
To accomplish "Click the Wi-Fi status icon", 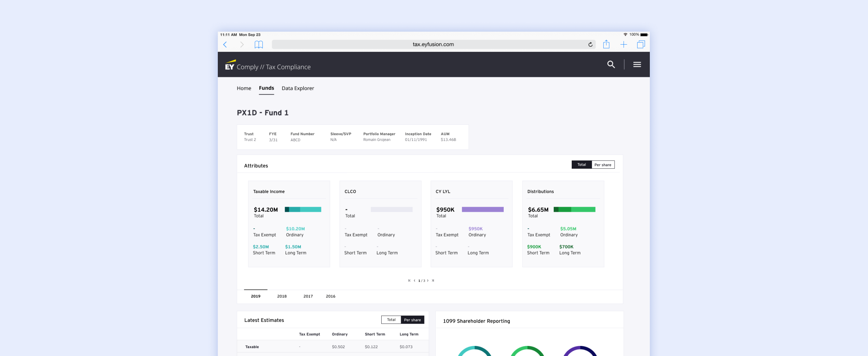I will (625, 35).
